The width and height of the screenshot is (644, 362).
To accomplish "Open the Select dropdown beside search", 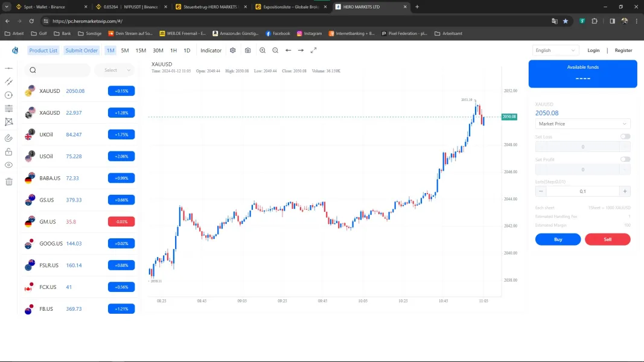I will tap(117, 70).
